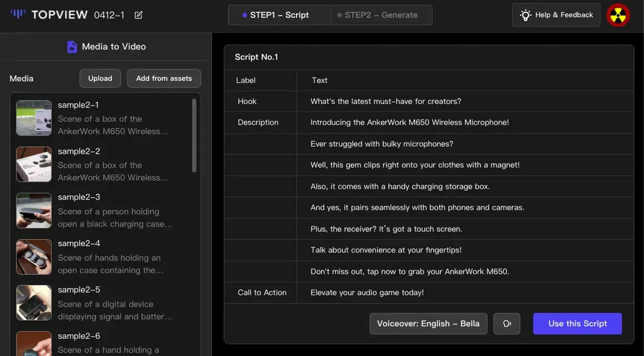Click the TOPVIEW brand name

[60, 15]
